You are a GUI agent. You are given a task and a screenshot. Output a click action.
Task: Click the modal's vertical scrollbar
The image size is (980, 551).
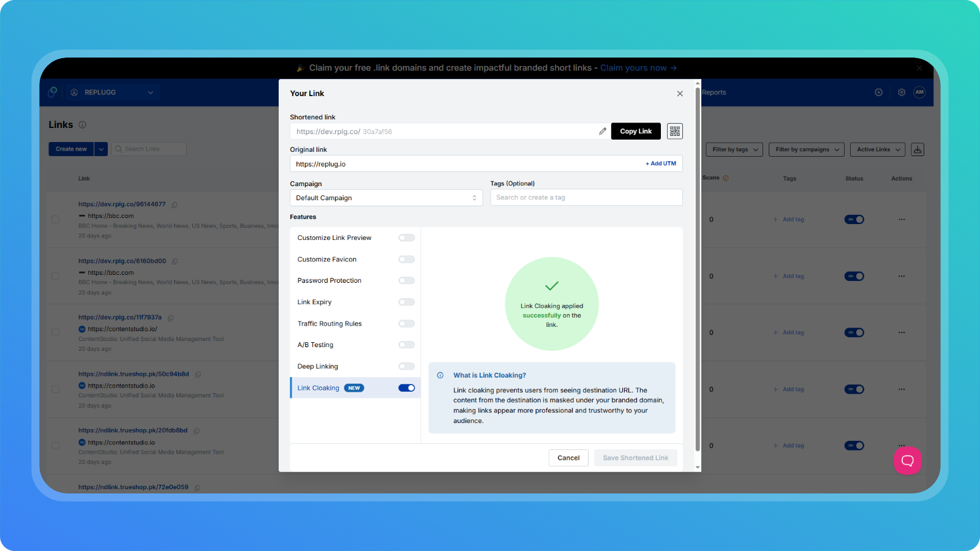(x=698, y=269)
